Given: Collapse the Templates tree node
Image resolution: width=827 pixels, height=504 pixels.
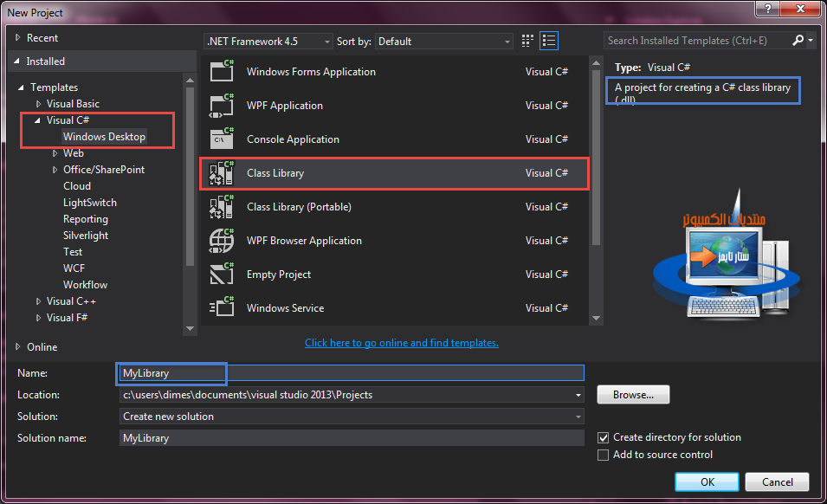Looking at the screenshot, I should tap(21, 87).
